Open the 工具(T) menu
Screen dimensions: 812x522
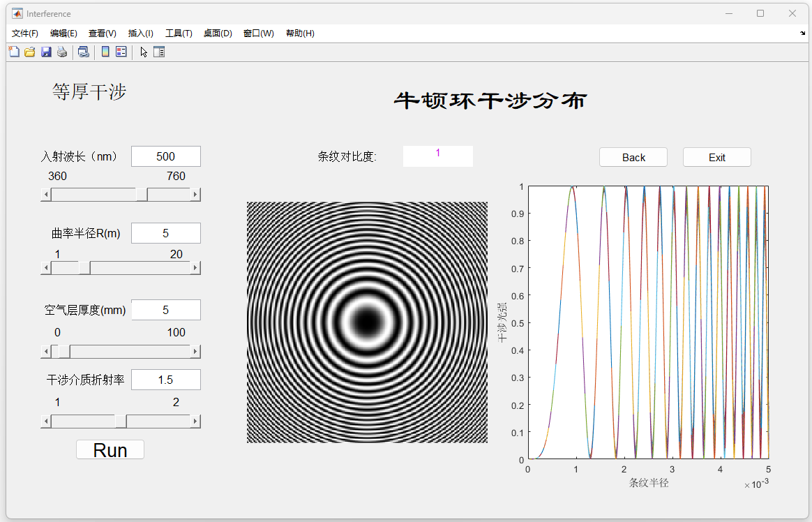(179, 33)
